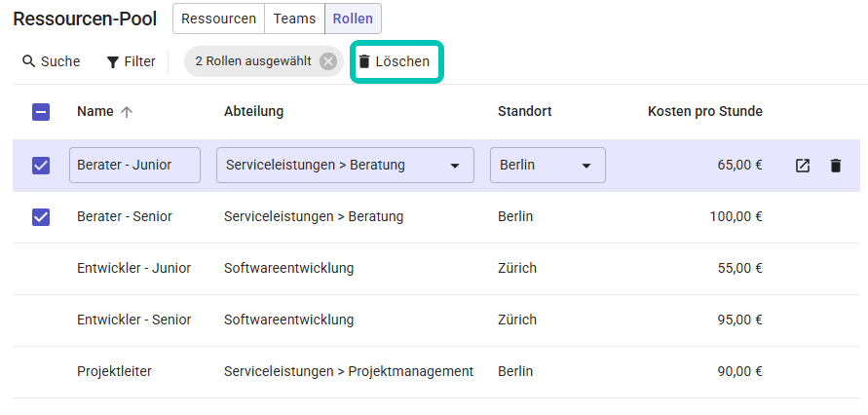The height and width of the screenshot is (415, 868).
Task: Click the 95,00 € cost cell
Action: point(739,320)
